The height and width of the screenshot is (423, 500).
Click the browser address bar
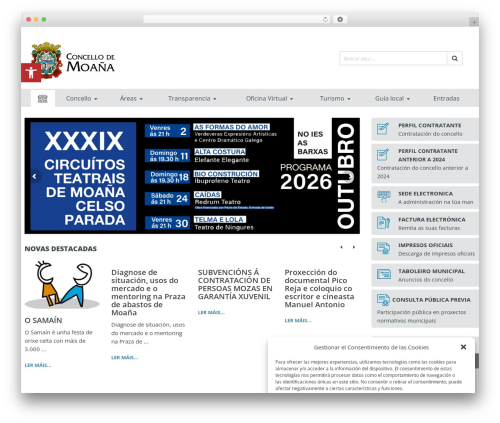[x=237, y=19]
